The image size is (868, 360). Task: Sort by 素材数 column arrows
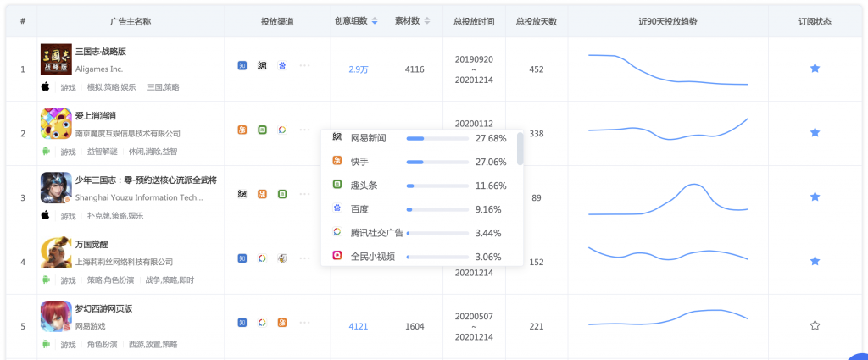click(x=427, y=21)
